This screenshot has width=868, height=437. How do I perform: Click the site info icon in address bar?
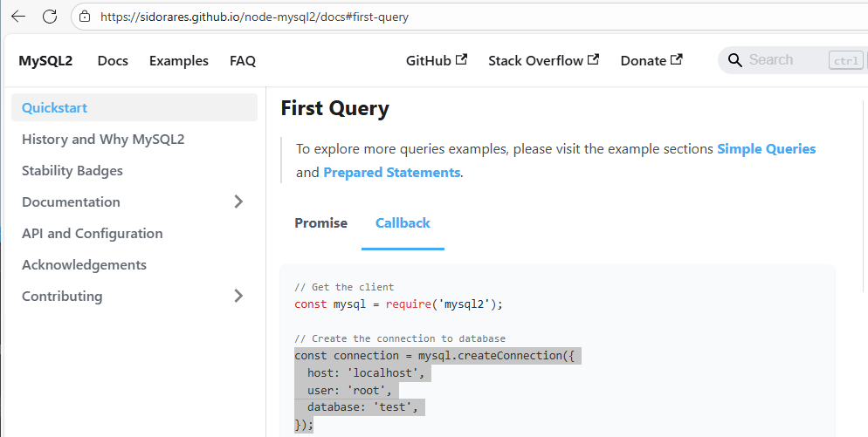85,17
